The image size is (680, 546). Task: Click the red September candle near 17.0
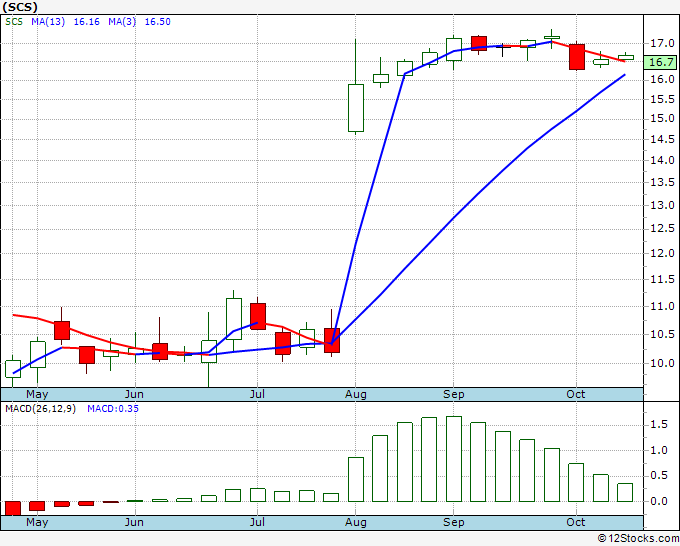point(479,43)
